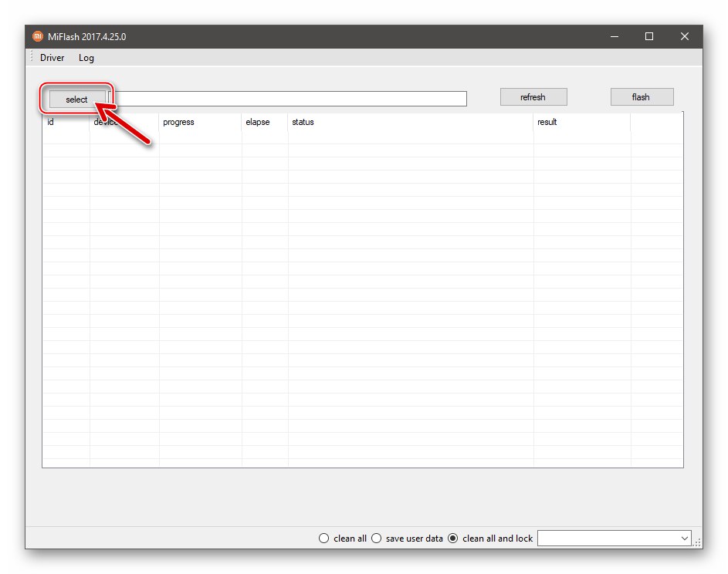The image size is (728, 574).
Task: Click the flash button
Action: click(642, 97)
